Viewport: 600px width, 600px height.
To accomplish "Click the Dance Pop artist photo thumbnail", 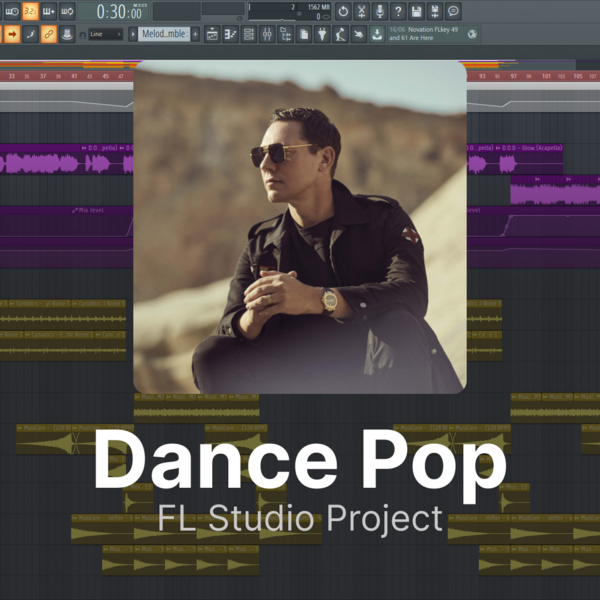I will tap(300, 227).
